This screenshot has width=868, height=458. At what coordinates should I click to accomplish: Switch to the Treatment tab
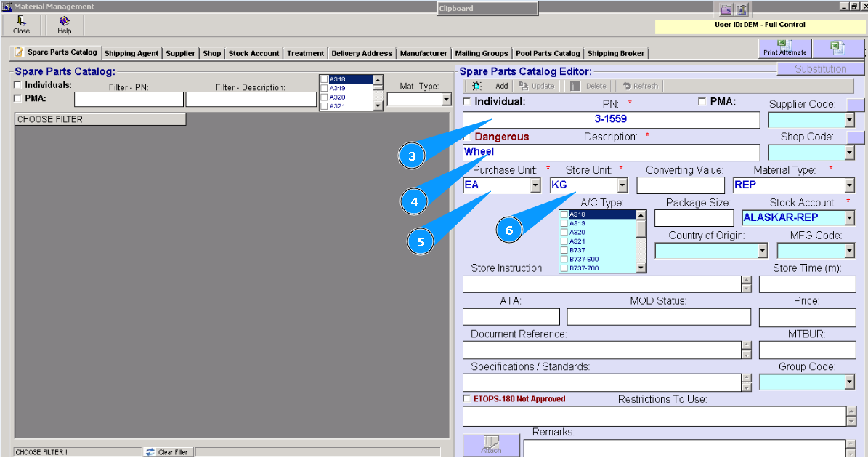[x=305, y=53]
